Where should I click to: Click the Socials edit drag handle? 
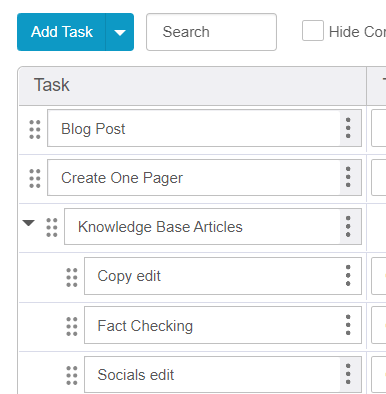pyautogui.click(x=72, y=375)
